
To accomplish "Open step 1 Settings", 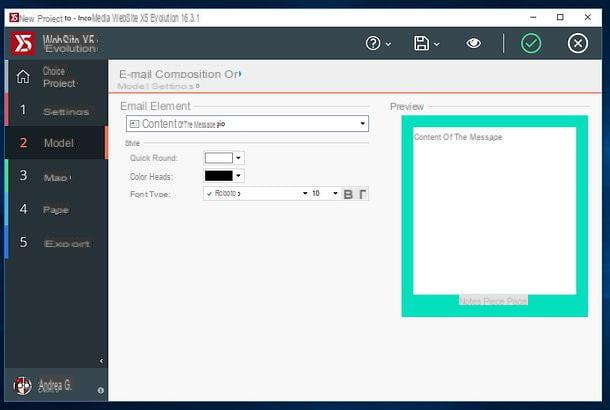I will pyautogui.click(x=57, y=111).
